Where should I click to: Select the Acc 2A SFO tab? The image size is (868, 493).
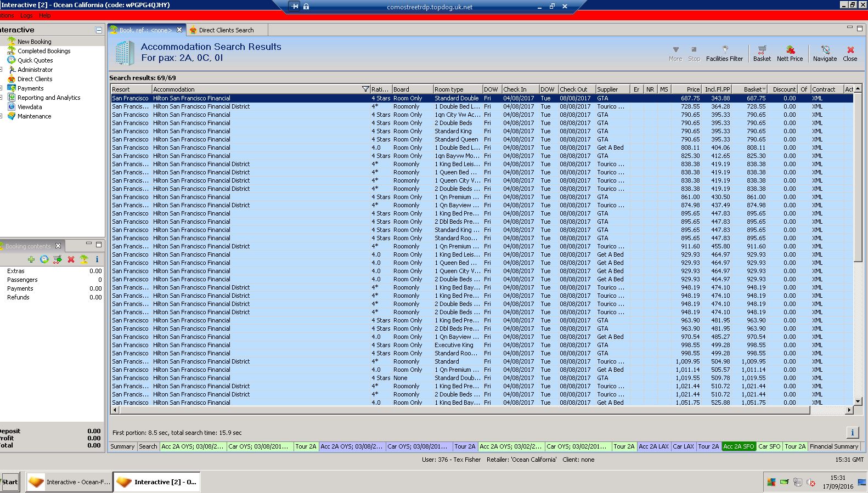739,446
